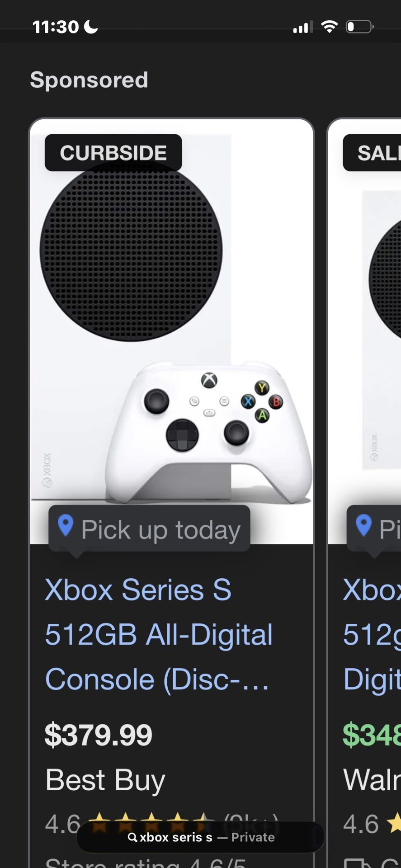This screenshot has width=401, height=868.
Task: Tap the xbox seris s address bar
Action: coord(201,837)
